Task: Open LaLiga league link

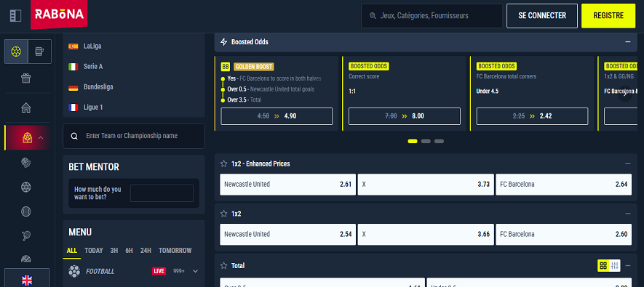Action: click(x=92, y=47)
